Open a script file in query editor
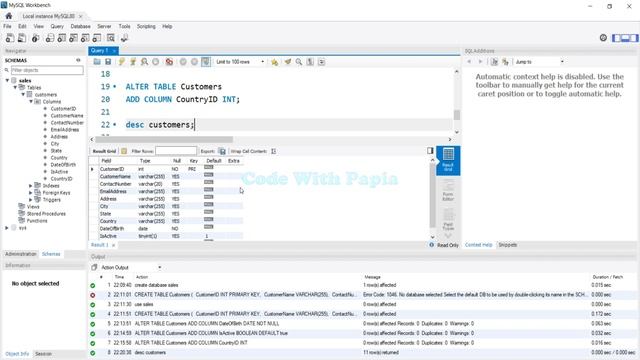The image size is (640, 360). tap(97, 62)
